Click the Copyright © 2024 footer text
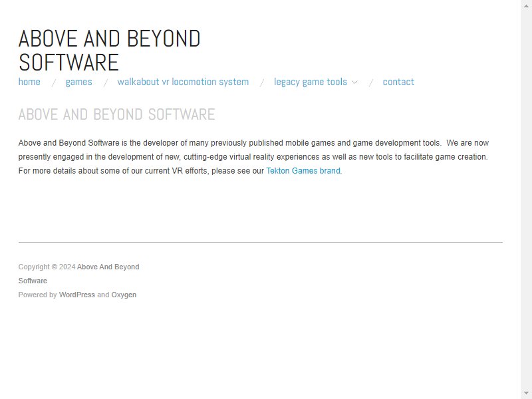This screenshot has width=532, height=399. (47, 267)
